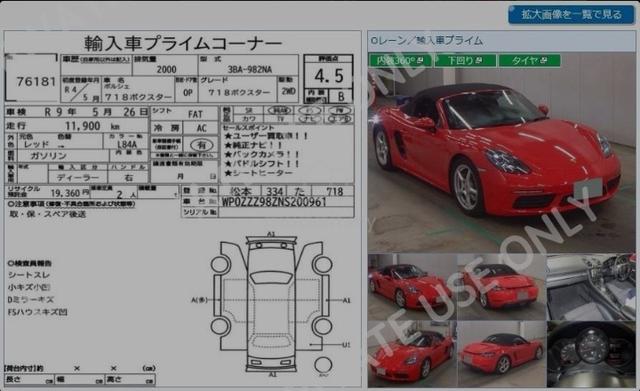
Task: Click the 拡大画像を一覧で見る button
Action: pos(571,15)
